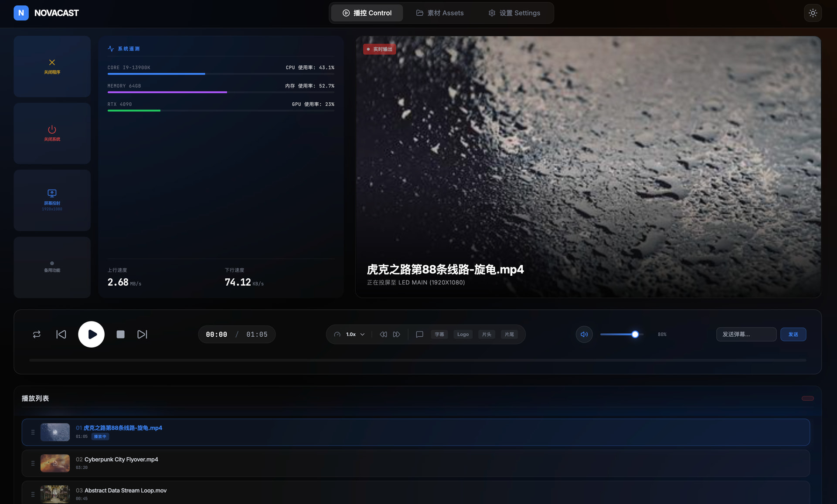Skip to previous track
This screenshot has height=504, width=837.
[61, 334]
